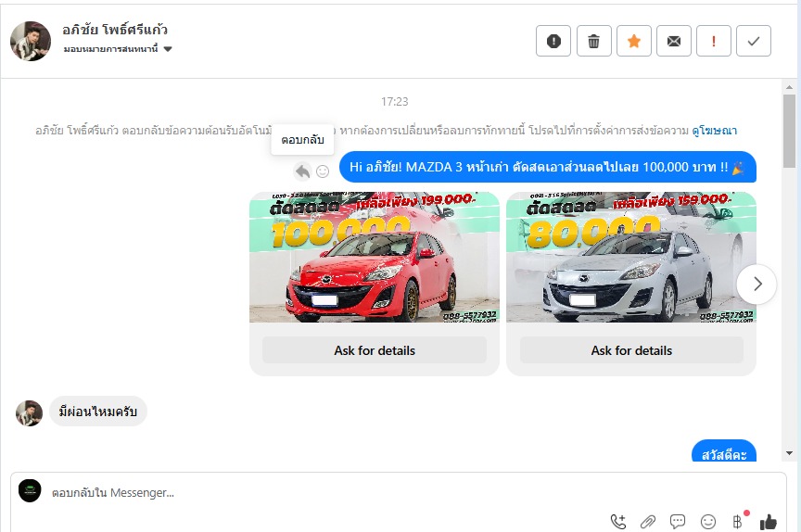Open silver Mazda 80,000 discount image
The image size is (801, 532).
631,257
